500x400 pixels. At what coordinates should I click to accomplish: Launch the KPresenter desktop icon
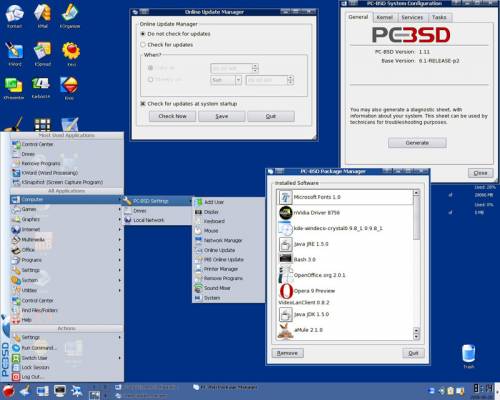click(14, 87)
